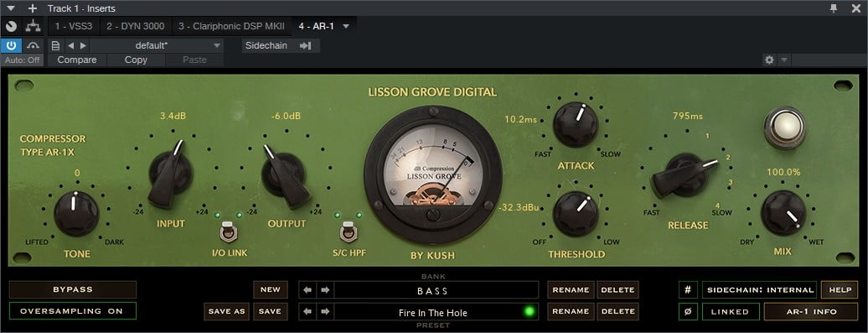Click the phase invert Ø button
868x333 pixels.
point(688,311)
